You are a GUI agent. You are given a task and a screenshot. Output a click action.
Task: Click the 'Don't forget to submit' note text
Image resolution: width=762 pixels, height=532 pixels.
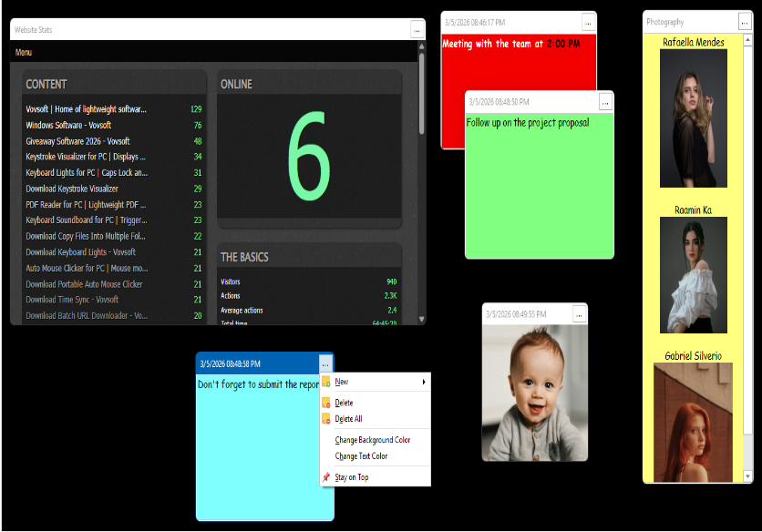click(258, 384)
